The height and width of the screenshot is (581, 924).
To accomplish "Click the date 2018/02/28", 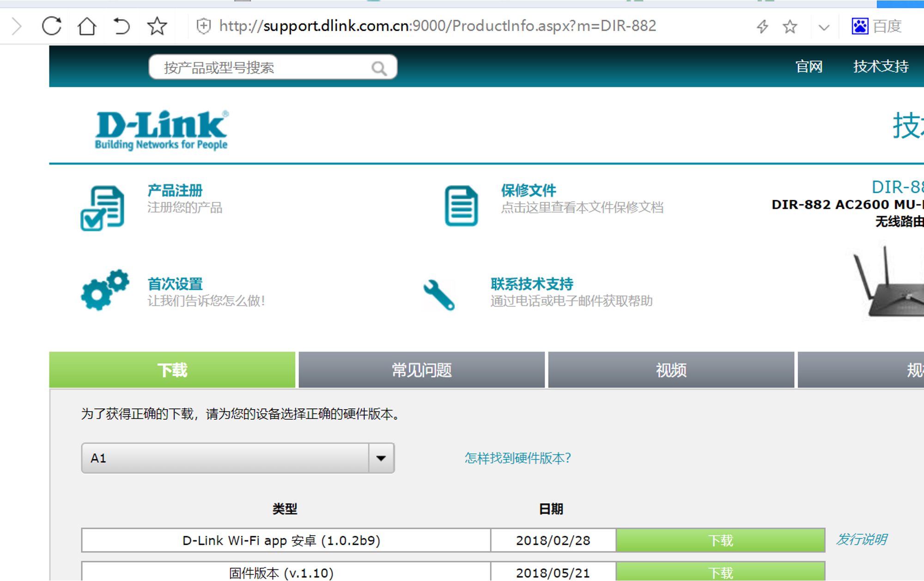I will click(x=553, y=540).
